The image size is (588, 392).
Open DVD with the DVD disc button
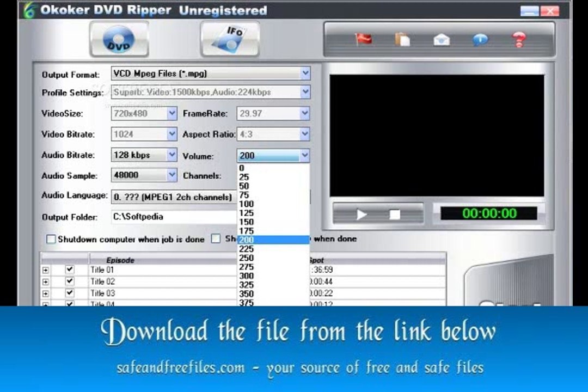tap(119, 39)
